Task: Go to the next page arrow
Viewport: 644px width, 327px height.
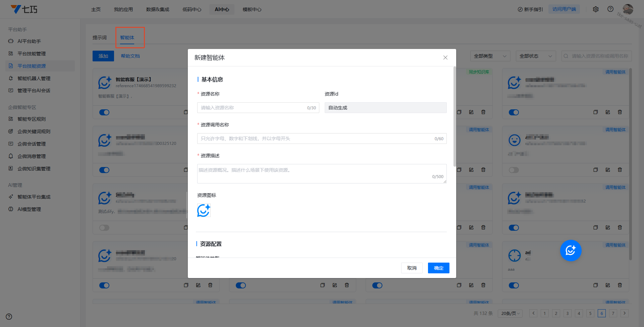Action: 625,313
